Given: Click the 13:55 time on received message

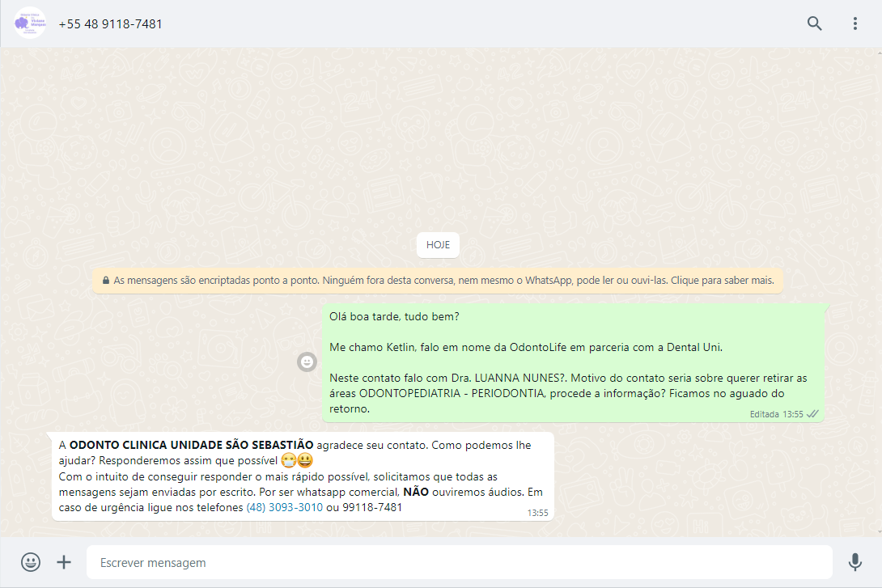Looking at the screenshot, I should click(x=537, y=513).
